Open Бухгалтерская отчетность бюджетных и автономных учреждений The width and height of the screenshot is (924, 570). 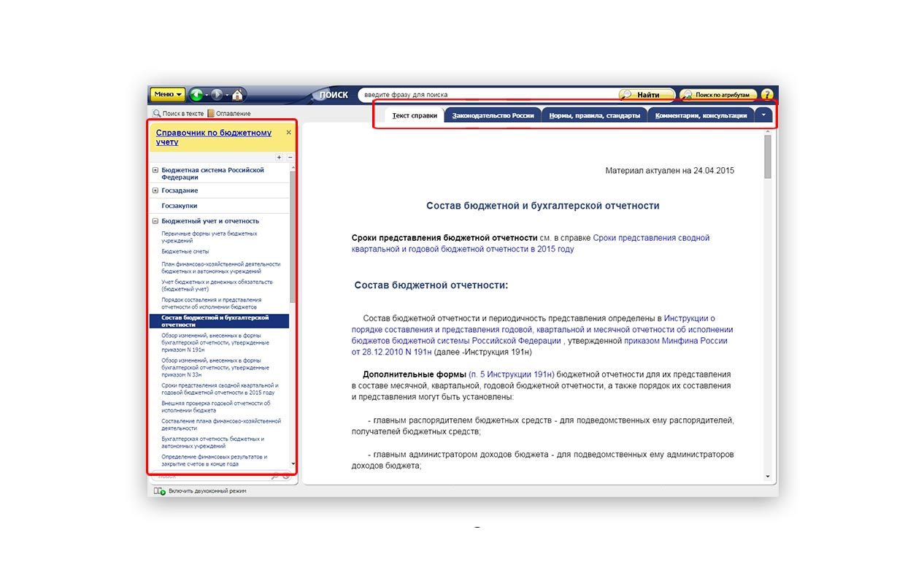[x=212, y=442]
